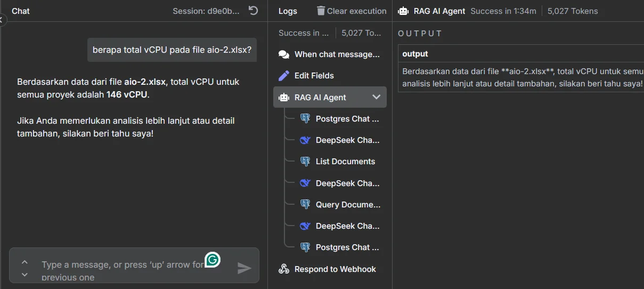644x289 pixels.
Task: Click the Session ID label
Action: pyautogui.click(x=206, y=11)
